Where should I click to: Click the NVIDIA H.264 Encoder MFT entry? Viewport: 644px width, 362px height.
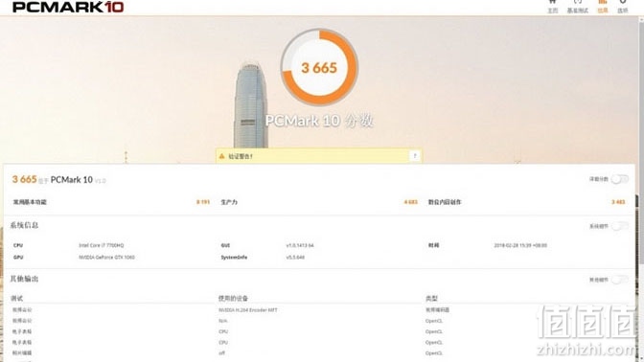[x=248, y=310]
